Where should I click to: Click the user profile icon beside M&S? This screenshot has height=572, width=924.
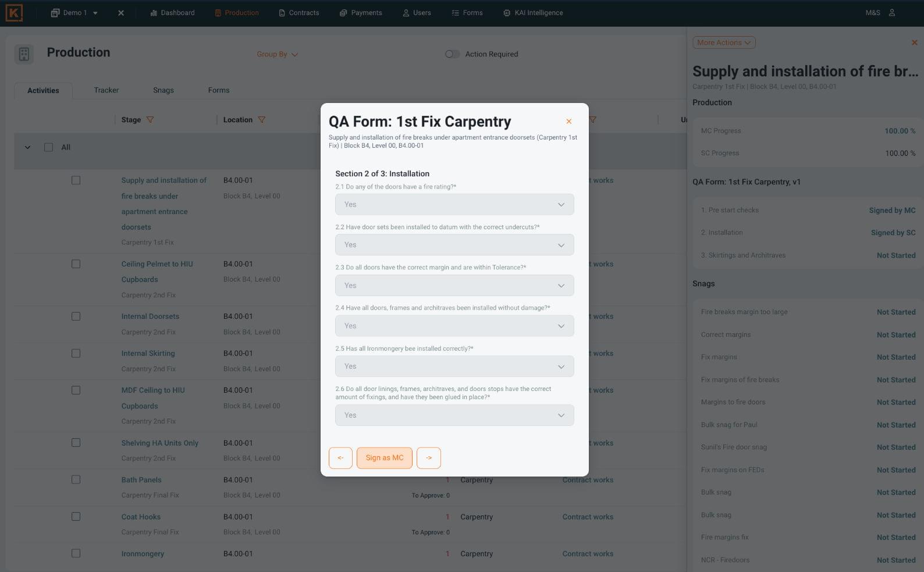pos(891,13)
